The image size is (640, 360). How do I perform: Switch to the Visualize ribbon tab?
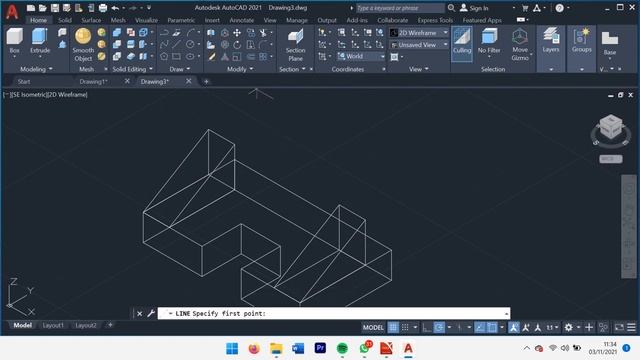tap(146, 20)
